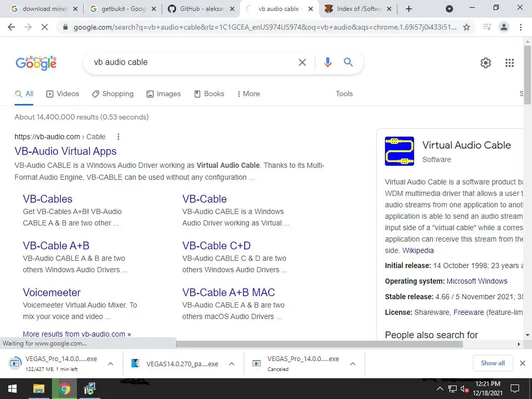Open the search Tools button

tap(344, 94)
